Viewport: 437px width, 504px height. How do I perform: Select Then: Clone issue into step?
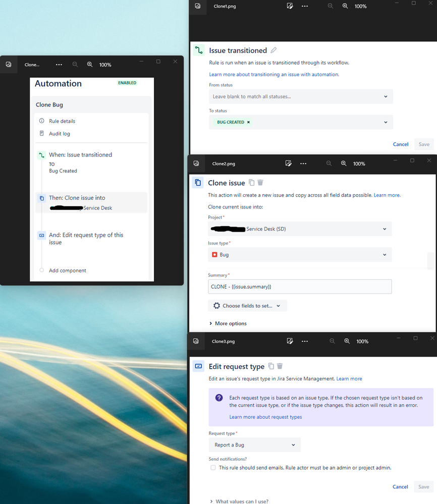91,202
